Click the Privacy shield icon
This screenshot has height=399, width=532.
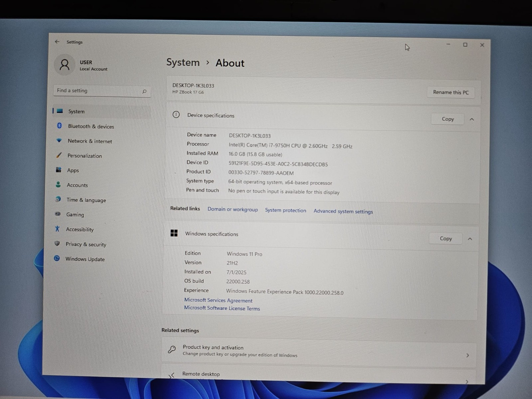point(57,243)
